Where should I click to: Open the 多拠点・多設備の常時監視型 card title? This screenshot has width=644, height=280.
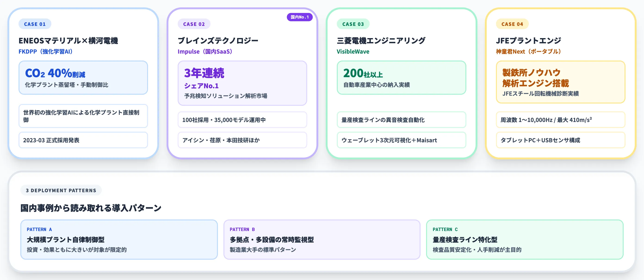point(272,240)
